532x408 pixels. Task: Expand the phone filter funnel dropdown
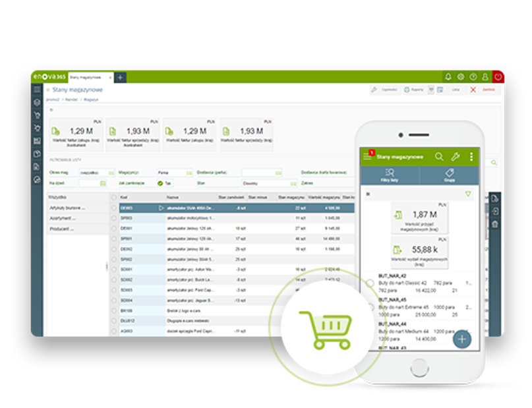[x=469, y=194]
